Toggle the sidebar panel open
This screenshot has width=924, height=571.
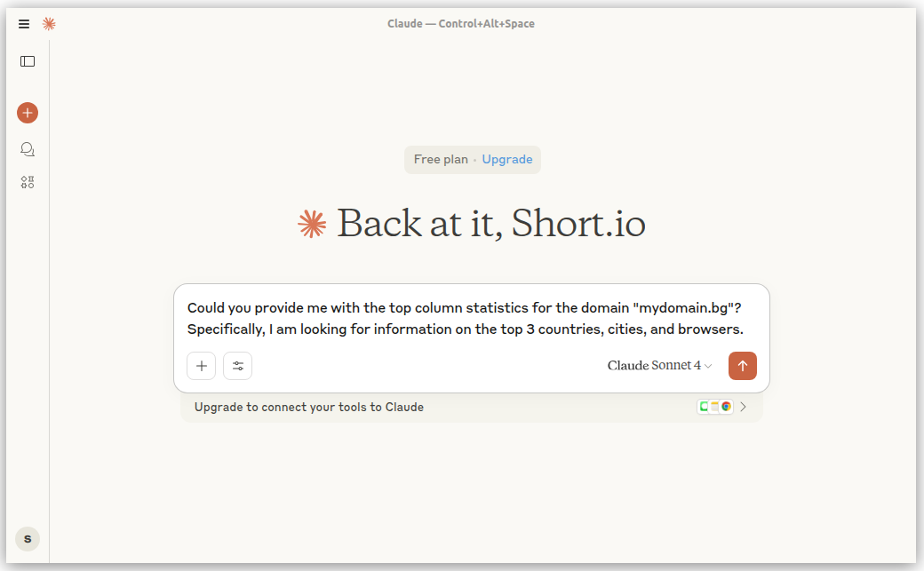28,61
